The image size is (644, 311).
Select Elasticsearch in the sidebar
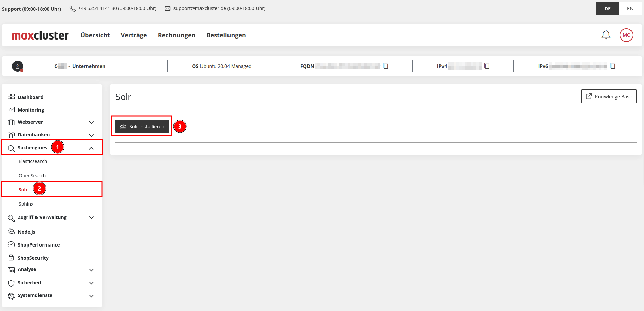[33, 161]
